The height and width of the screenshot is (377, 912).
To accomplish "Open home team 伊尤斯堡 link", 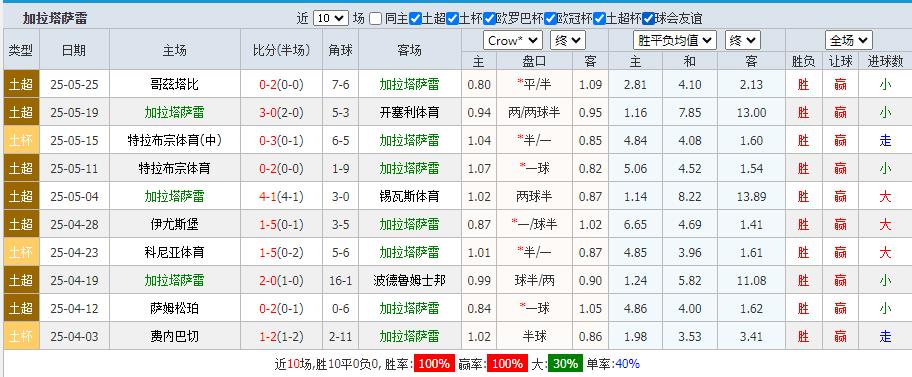I will click(174, 224).
